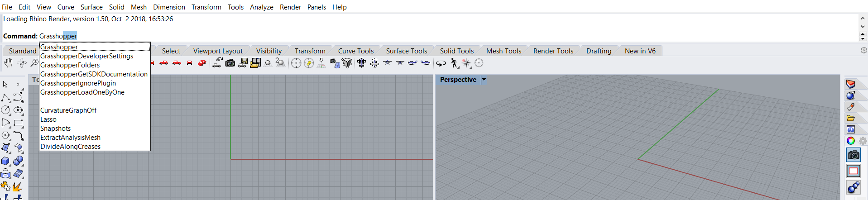Choose GrasshopperGetSDKDocumentation suggestion
The image size is (868, 200).
coord(95,74)
